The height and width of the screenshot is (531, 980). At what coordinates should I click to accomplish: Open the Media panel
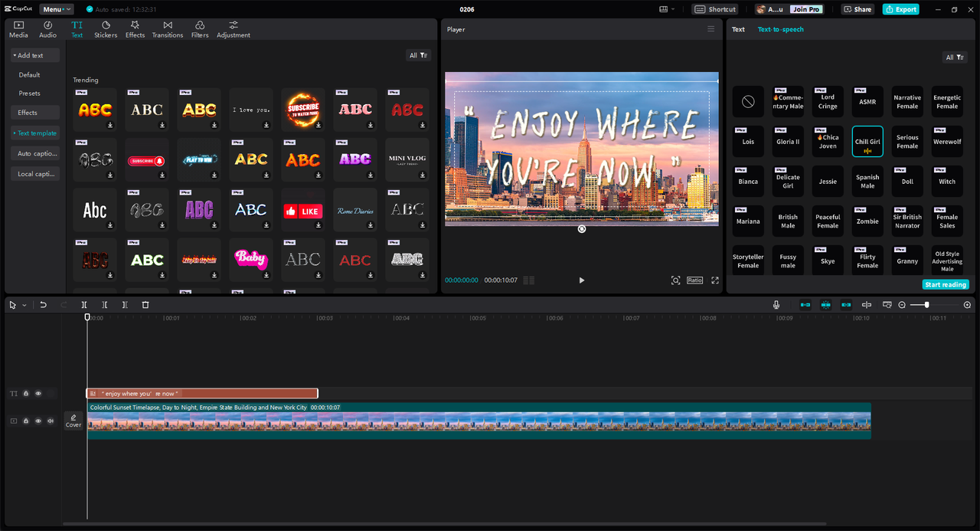[x=18, y=29]
